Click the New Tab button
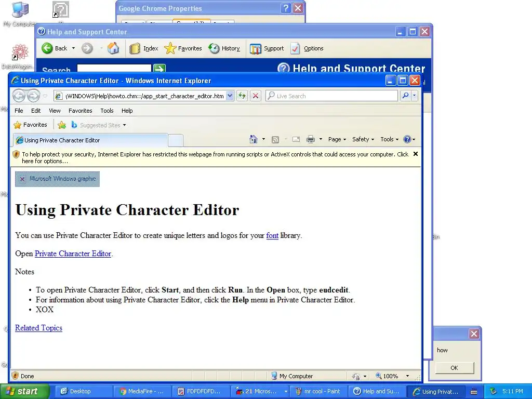532x399 pixels. tap(176, 140)
